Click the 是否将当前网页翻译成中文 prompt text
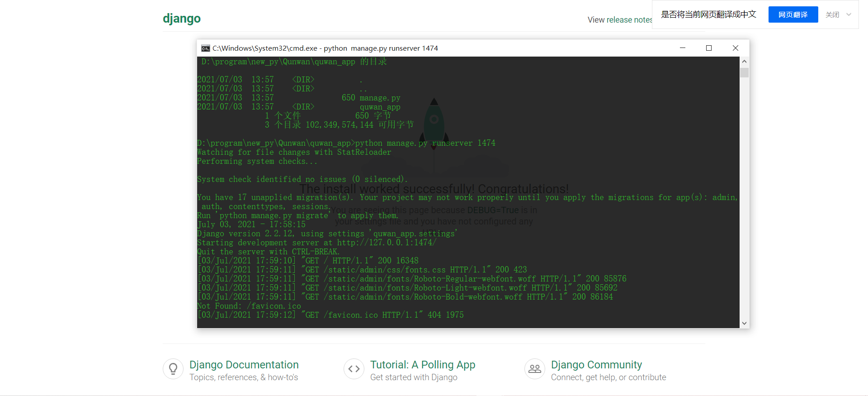868x396 pixels. pos(708,14)
